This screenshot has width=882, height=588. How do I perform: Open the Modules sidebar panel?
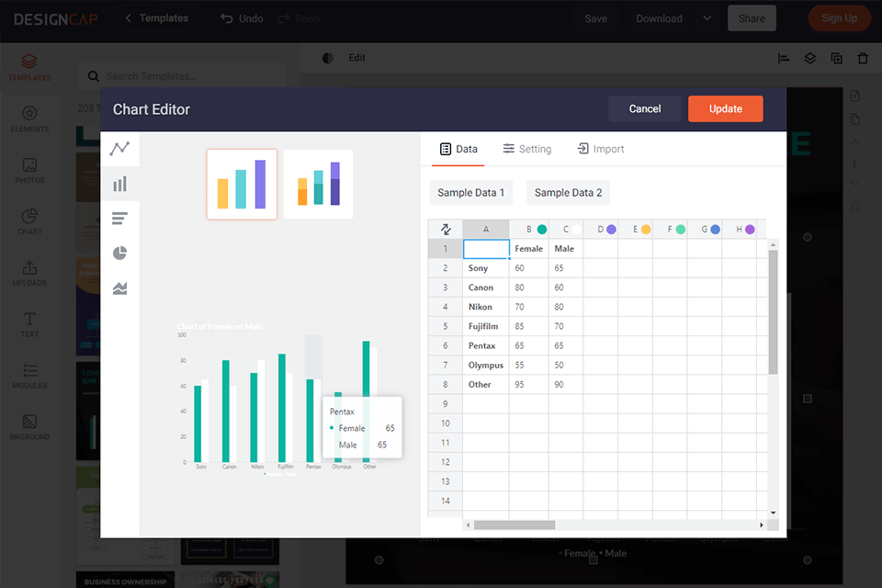(x=29, y=376)
